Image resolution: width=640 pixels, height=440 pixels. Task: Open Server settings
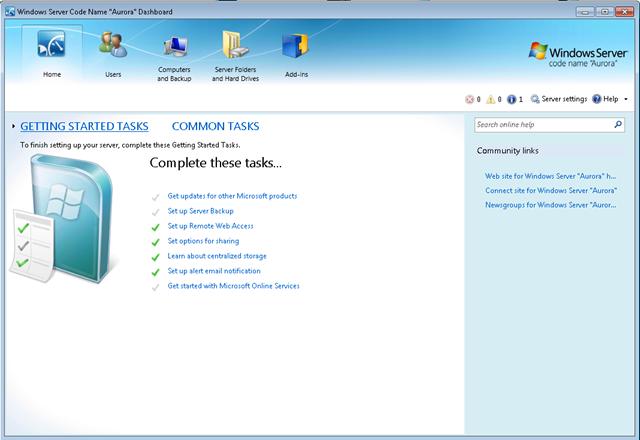tap(559, 99)
